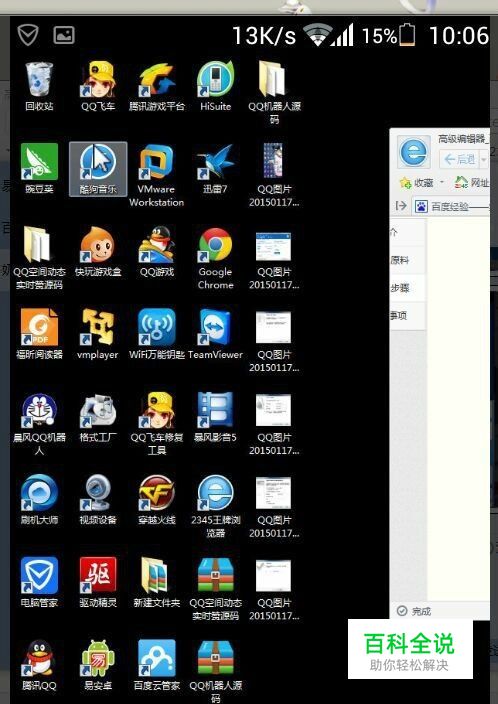Launch the QQ飞车 game shortcut
The height and width of the screenshot is (704, 498).
98,86
